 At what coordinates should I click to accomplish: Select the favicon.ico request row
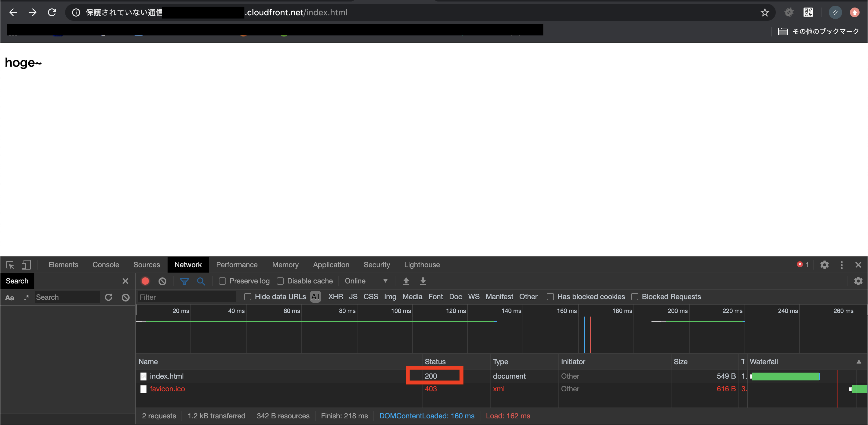[168, 389]
